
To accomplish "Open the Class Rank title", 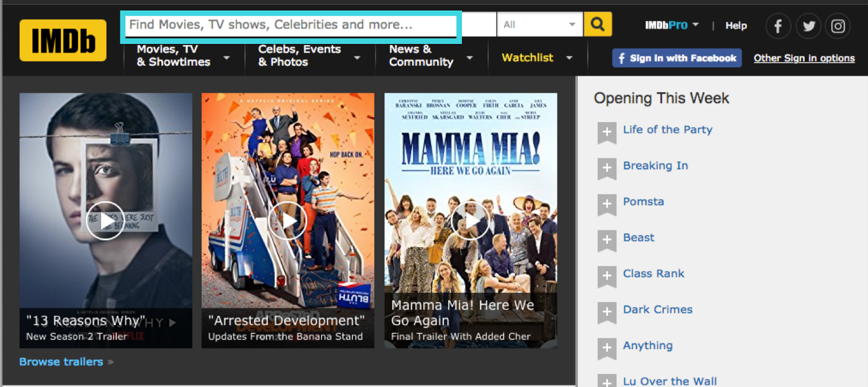I will tap(653, 273).
